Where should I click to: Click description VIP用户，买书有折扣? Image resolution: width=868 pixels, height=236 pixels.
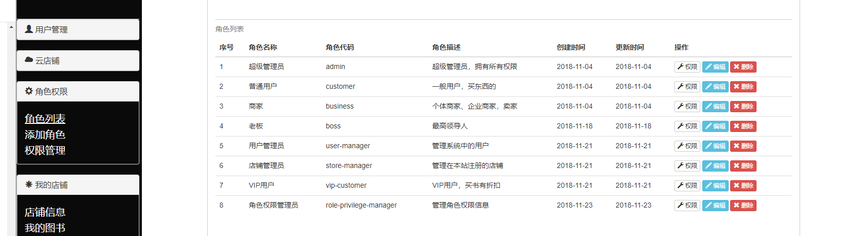pos(466,185)
